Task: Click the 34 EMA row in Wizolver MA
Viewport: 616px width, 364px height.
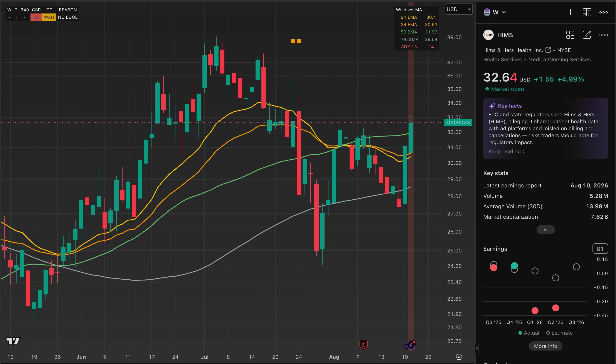Action: click(x=416, y=25)
